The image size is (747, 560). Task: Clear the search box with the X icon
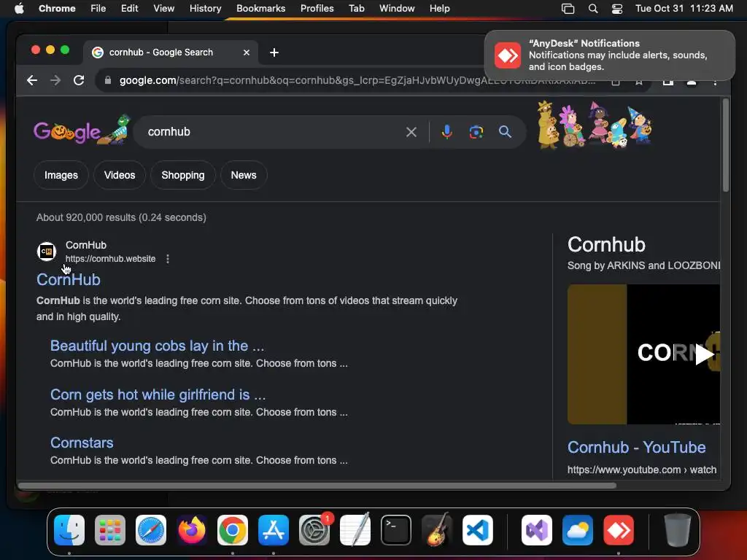point(411,132)
